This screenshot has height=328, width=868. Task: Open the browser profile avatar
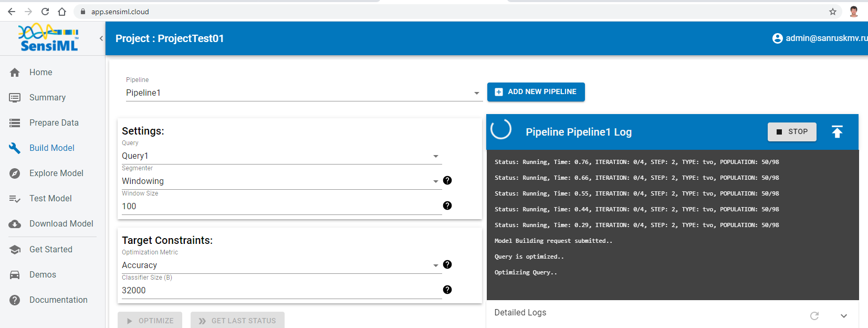tap(854, 12)
